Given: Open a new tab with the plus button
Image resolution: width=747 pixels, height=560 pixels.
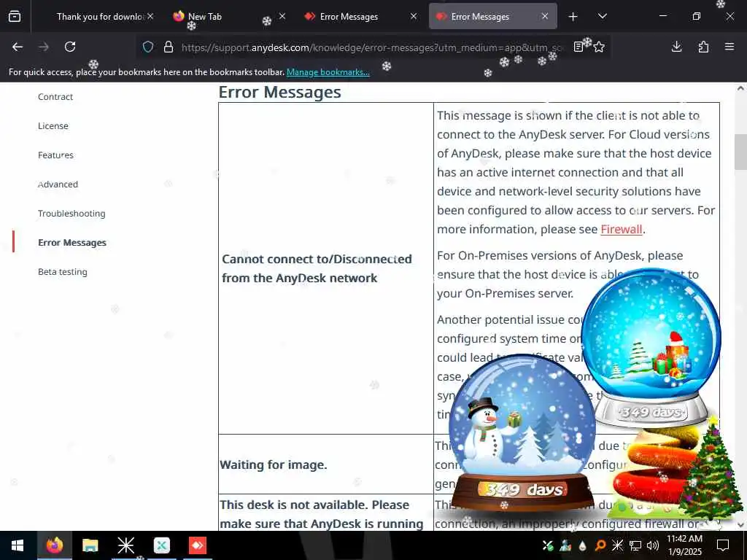Looking at the screenshot, I should [573, 17].
